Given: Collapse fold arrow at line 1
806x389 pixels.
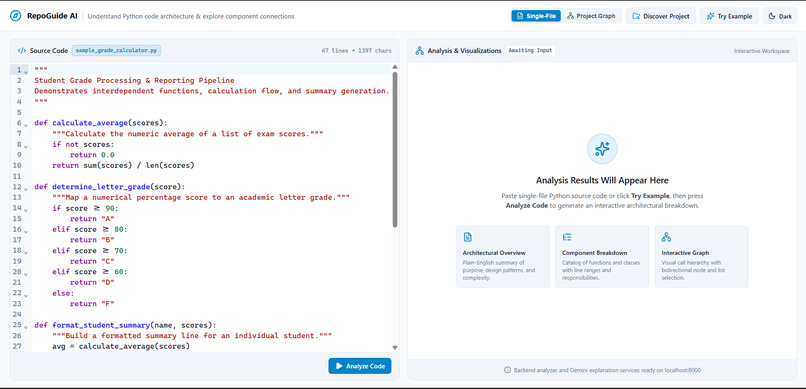Looking at the screenshot, I should [x=26, y=71].
